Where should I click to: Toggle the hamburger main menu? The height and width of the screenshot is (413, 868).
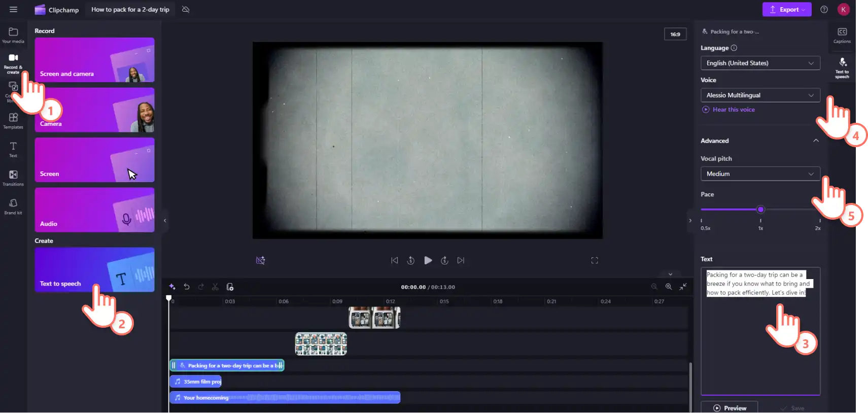pyautogui.click(x=13, y=10)
